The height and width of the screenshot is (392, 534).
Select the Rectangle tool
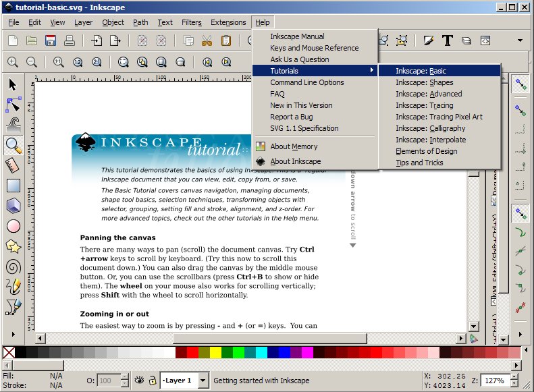[x=13, y=186]
